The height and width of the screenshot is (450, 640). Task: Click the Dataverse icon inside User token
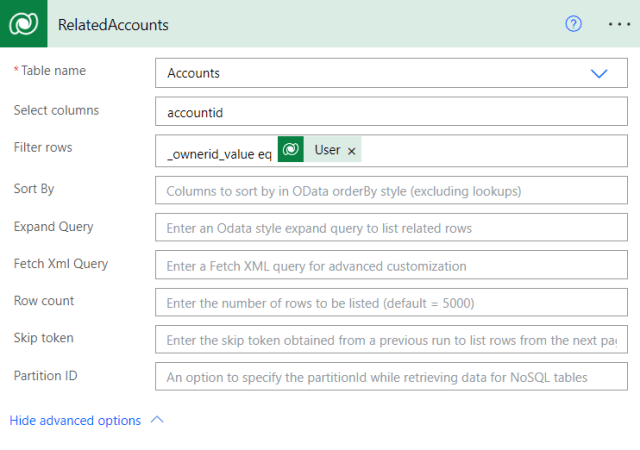point(291,150)
